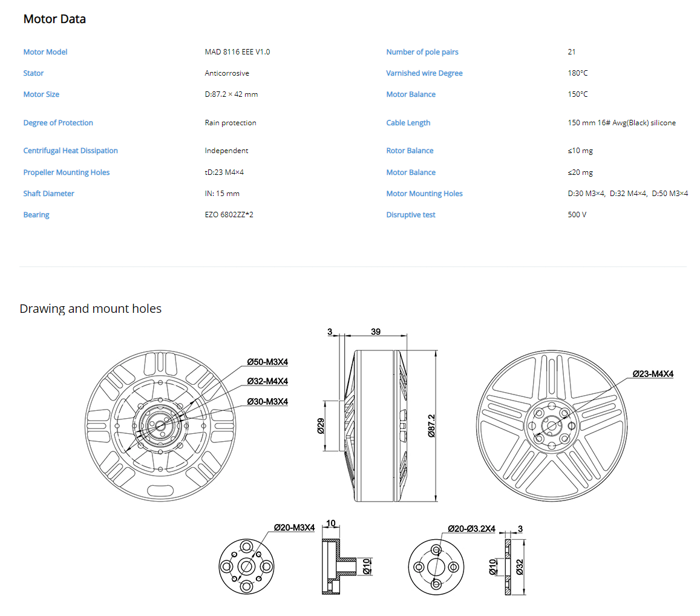The image size is (700, 616).
Task: Click the "Ø29" dimension label
Action: [321, 426]
